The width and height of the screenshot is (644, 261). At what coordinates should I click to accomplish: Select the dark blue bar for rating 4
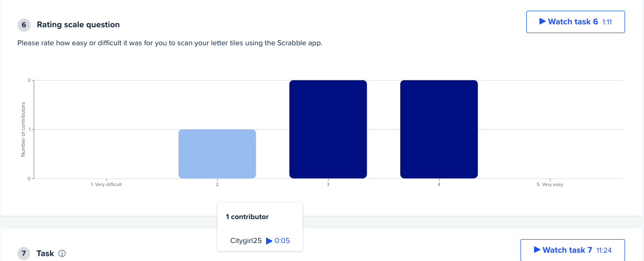(x=439, y=129)
